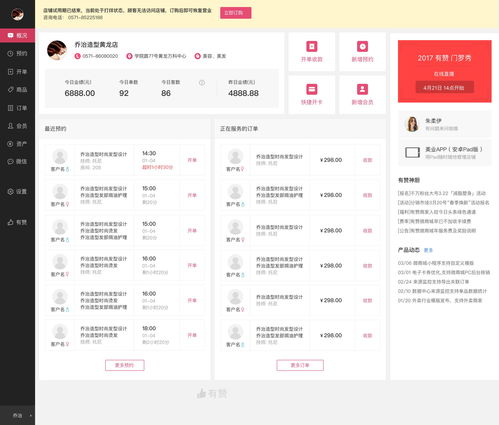Open the 订单 orders icon in sidebar
This screenshot has height=425, width=499.
point(10,108)
